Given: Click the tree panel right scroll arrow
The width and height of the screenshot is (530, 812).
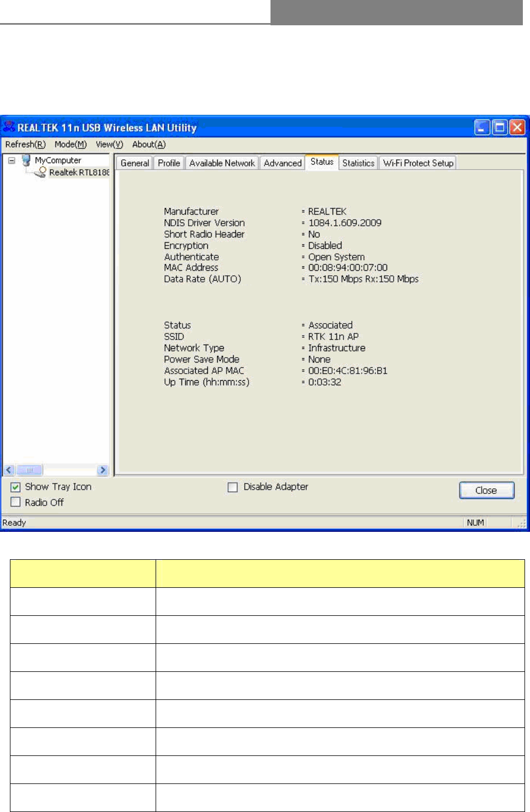Looking at the screenshot, I should pos(103,470).
